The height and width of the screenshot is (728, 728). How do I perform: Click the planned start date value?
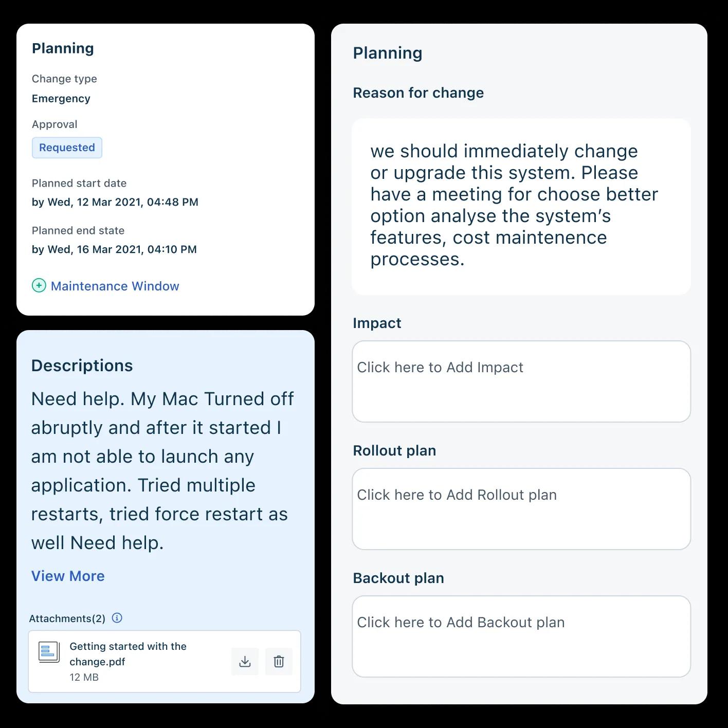[115, 202]
